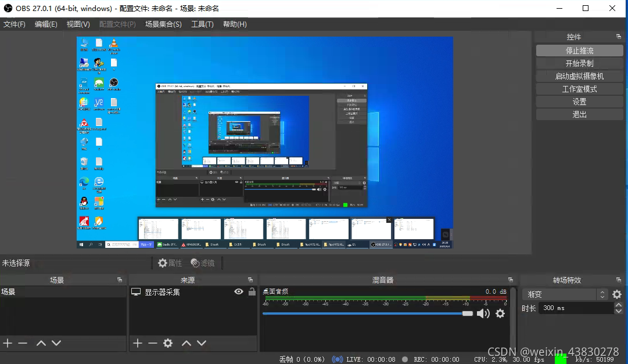Move source up with the up-arrow icon
Screen dimensions: 628x364
[186, 343]
